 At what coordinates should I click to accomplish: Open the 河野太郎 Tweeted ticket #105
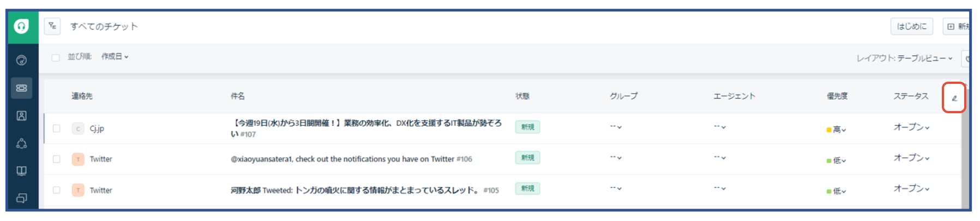point(364,190)
